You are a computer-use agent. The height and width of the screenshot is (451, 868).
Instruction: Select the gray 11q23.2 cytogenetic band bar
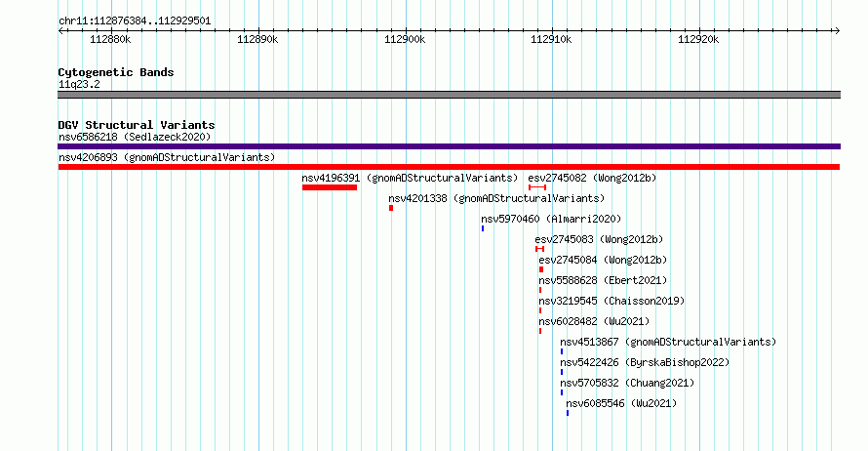tap(449, 95)
